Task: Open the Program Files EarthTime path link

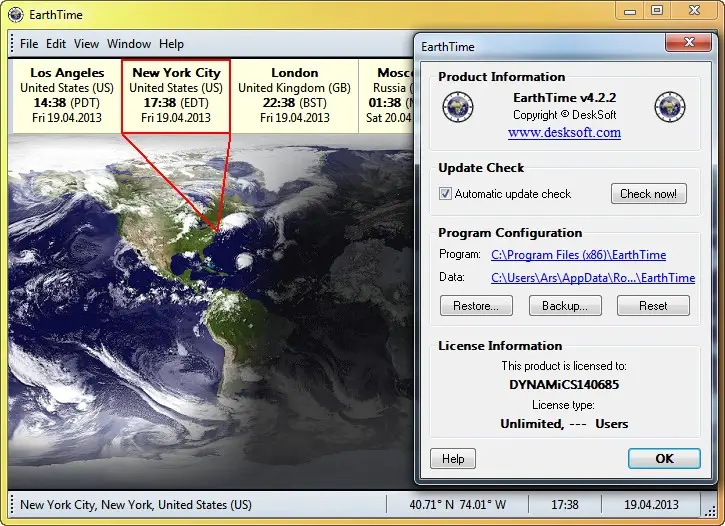Action: click(x=578, y=255)
